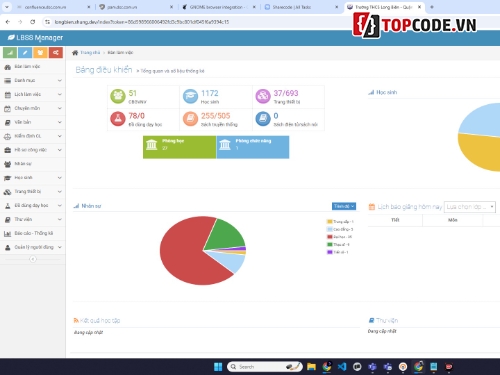Open the Windows Start menu
This screenshot has height=375, width=500.
(218, 367)
